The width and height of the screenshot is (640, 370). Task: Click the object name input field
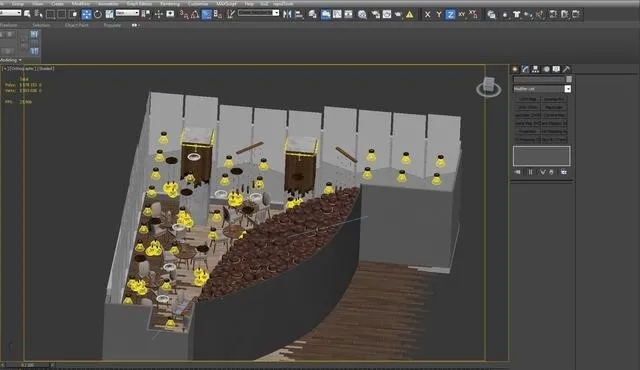[539, 79]
